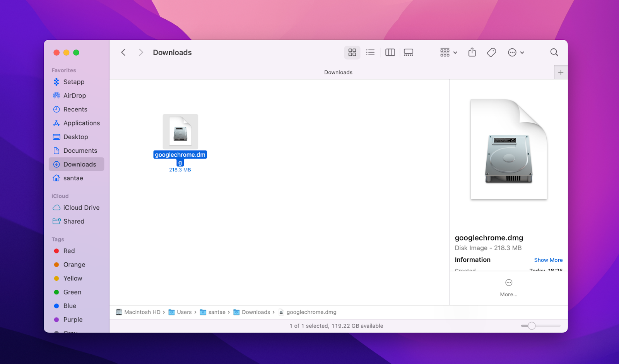Screen dimensions: 619x364
Task: Filter by the Orange tag
Action: (77, 265)
